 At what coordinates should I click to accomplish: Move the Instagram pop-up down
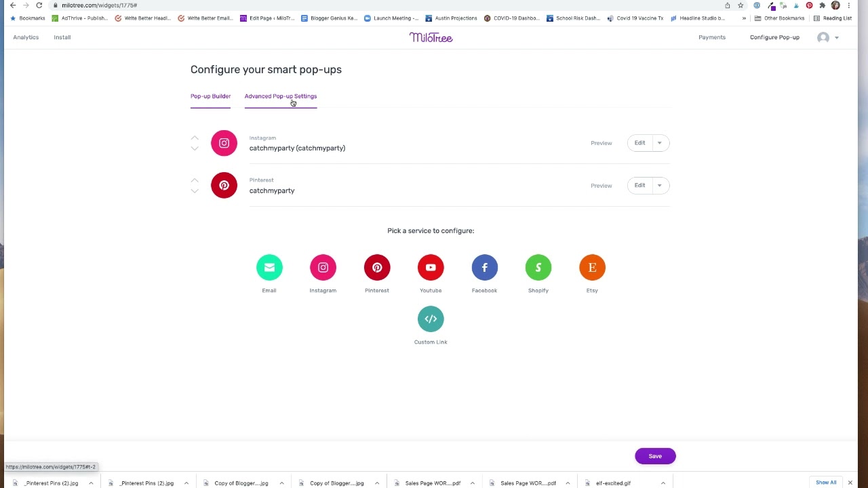click(x=195, y=148)
